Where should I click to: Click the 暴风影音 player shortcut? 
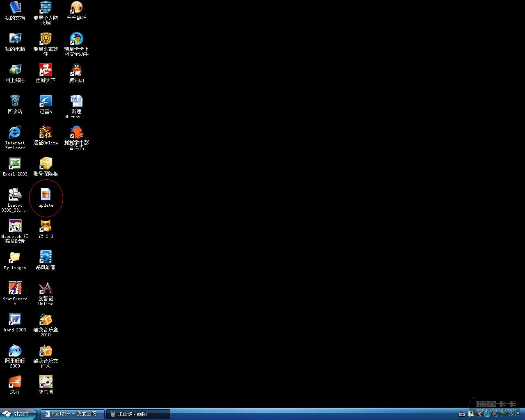click(x=46, y=260)
